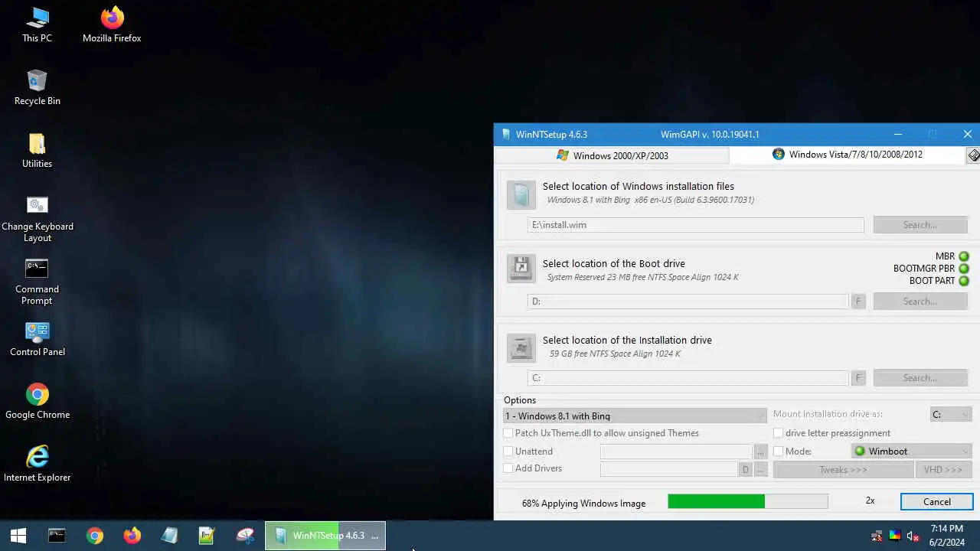
Task: Click the Boot drive D: field
Action: (688, 302)
